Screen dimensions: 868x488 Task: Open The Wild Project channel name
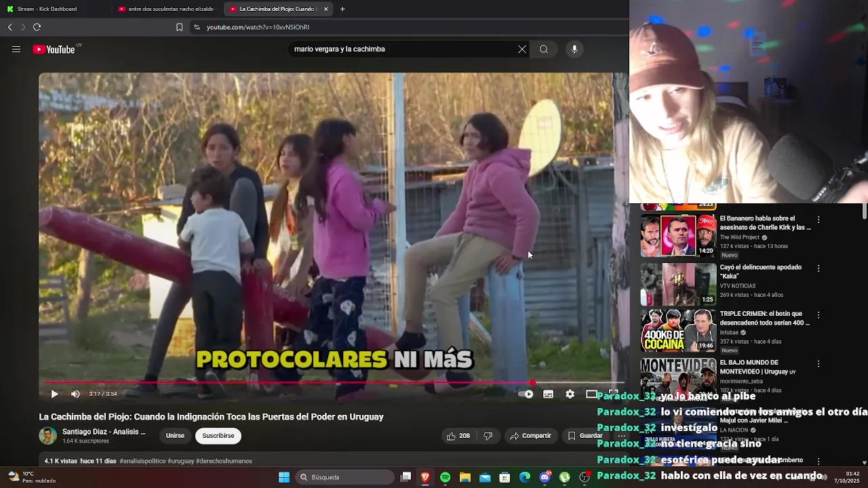(x=740, y=237)
